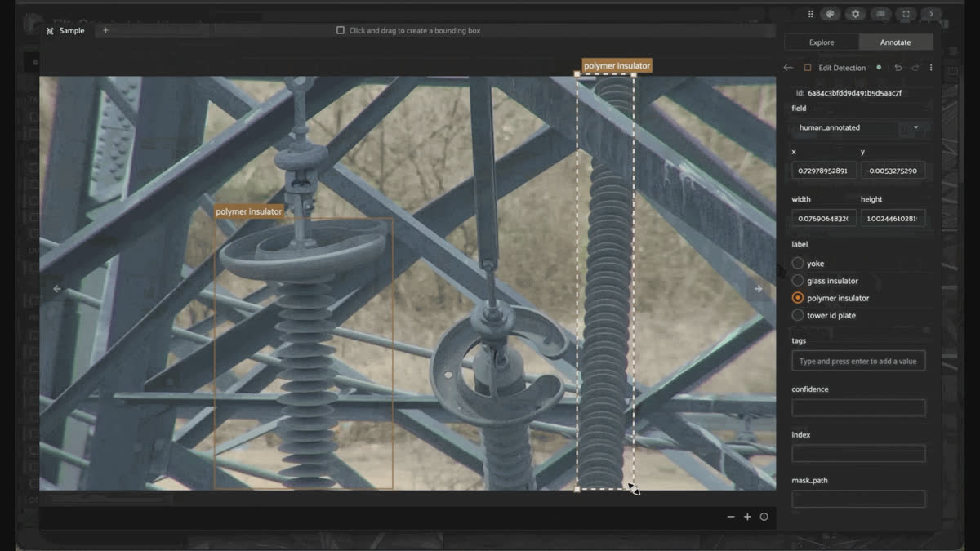Click the height value field
Viewport: 980px width, 551px height.
[893, 219]
